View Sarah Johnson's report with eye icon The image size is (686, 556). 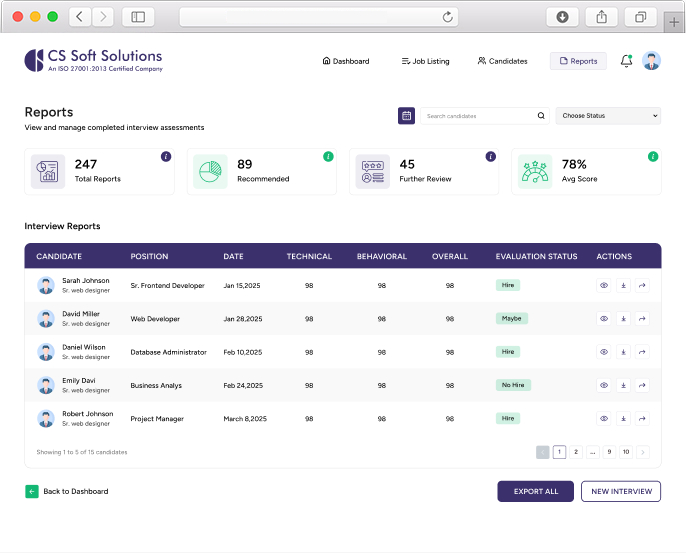(604, 285)
